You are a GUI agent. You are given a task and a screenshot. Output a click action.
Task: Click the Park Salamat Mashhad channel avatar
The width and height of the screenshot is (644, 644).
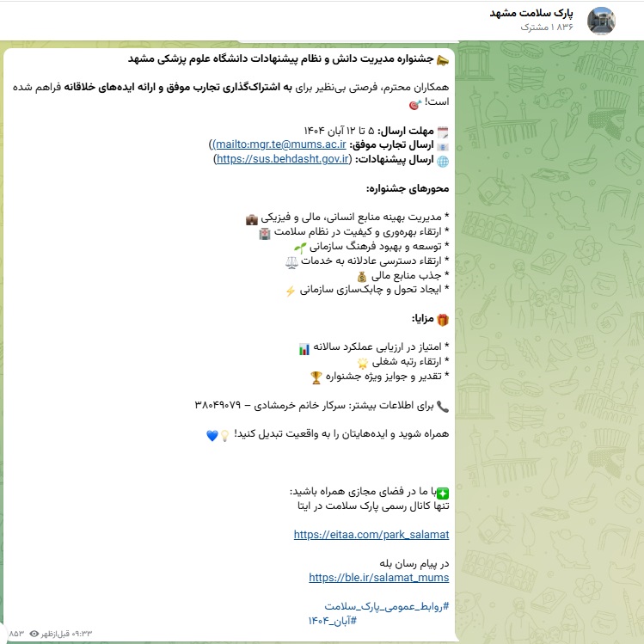tap(600, 20)
